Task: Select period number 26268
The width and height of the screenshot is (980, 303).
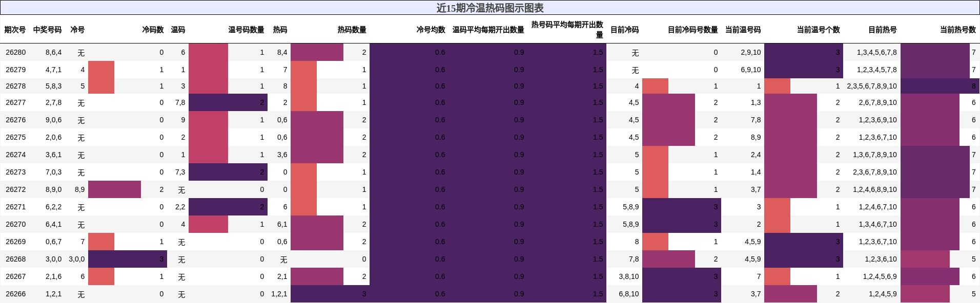Action: point(16,259)
